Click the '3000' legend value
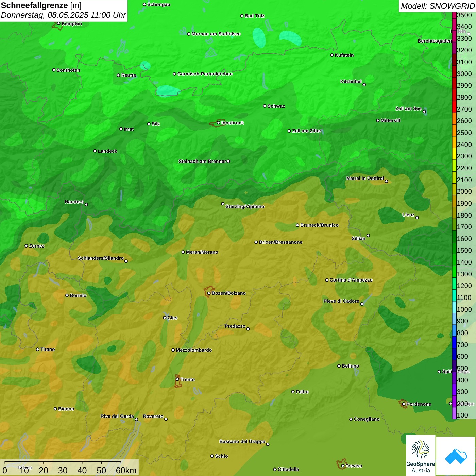 [464, 74]
